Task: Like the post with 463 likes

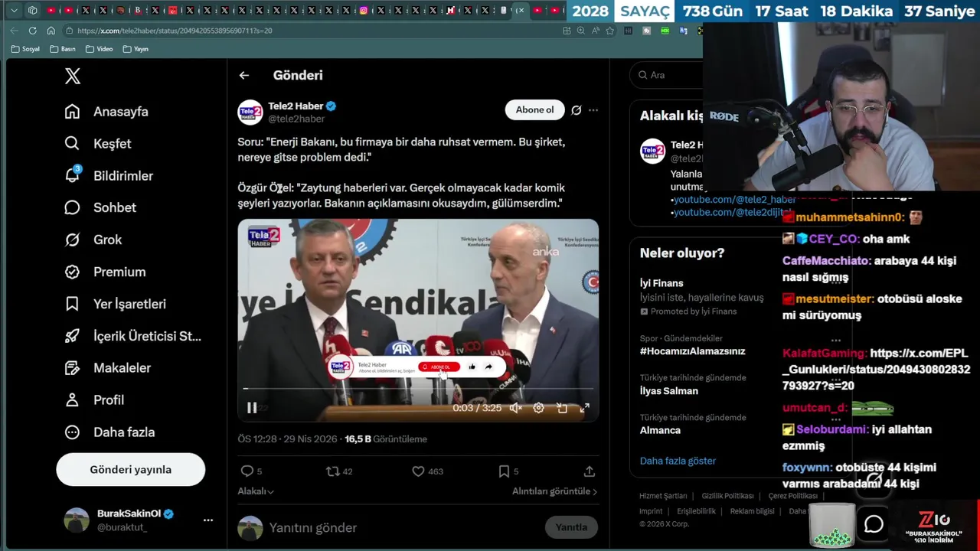Action: 418,471
